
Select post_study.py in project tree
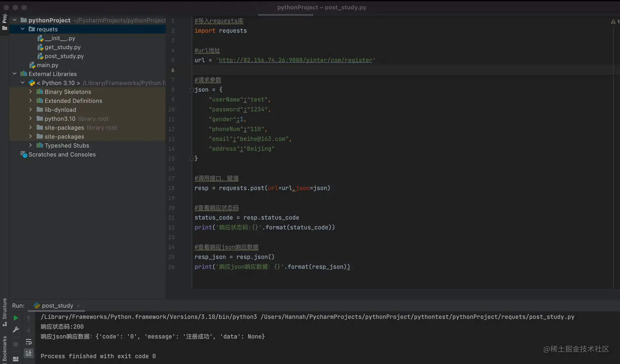point(64,56)
